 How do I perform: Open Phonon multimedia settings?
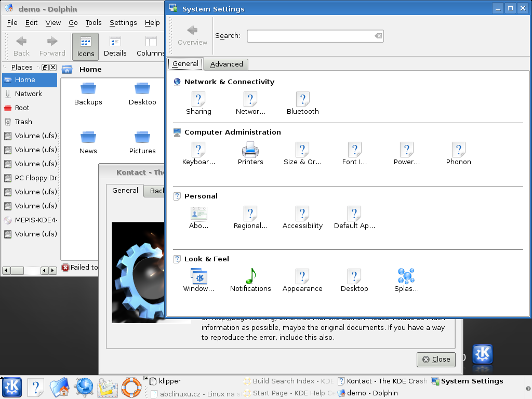[458, 154]
